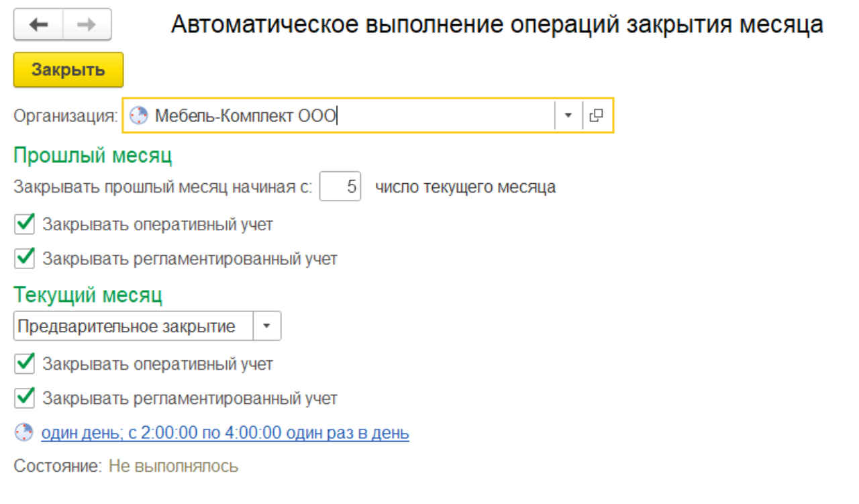Open the schedule link "один день; с 2:00:00"
The image size is (859, 504).
[x=225, y=433]
